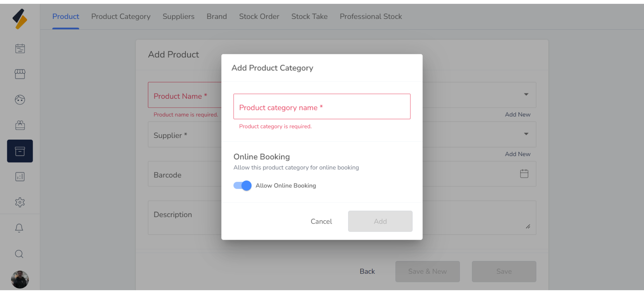Click the notifications bell icon
This screenshot has height=294, width=644.
pos(19,228)
